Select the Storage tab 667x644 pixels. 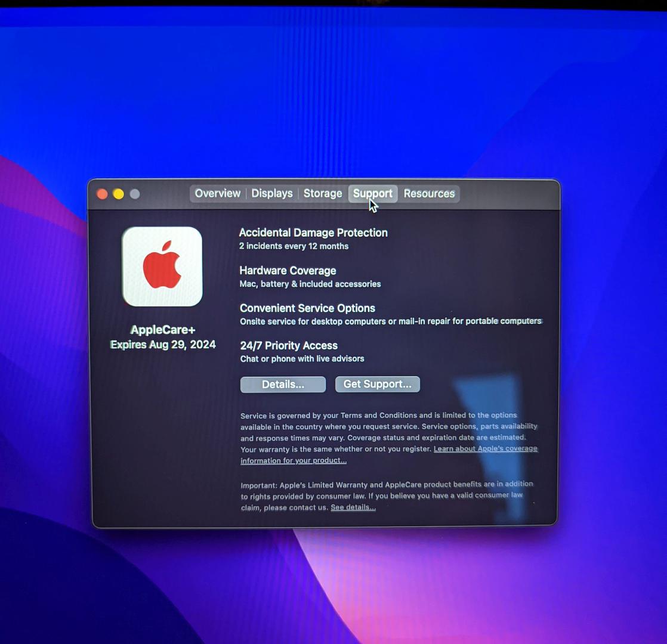[322, 193]
